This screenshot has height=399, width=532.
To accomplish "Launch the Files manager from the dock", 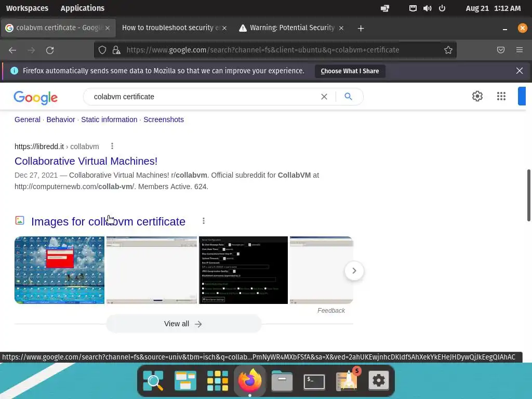I will coord(282,381).
